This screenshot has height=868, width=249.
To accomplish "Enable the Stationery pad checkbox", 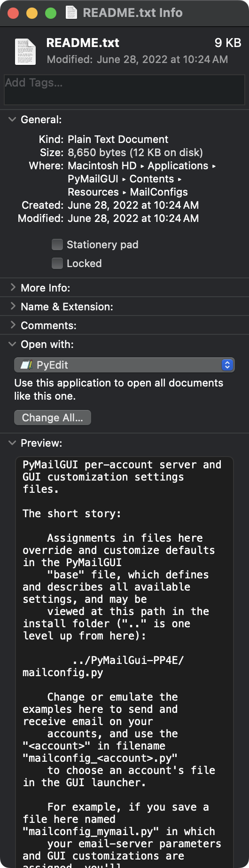I will pyautogui.click(x=57, y=245).
